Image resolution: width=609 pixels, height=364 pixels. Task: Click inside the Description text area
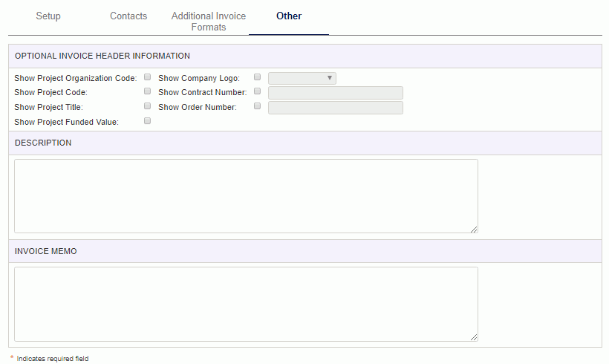247,196
